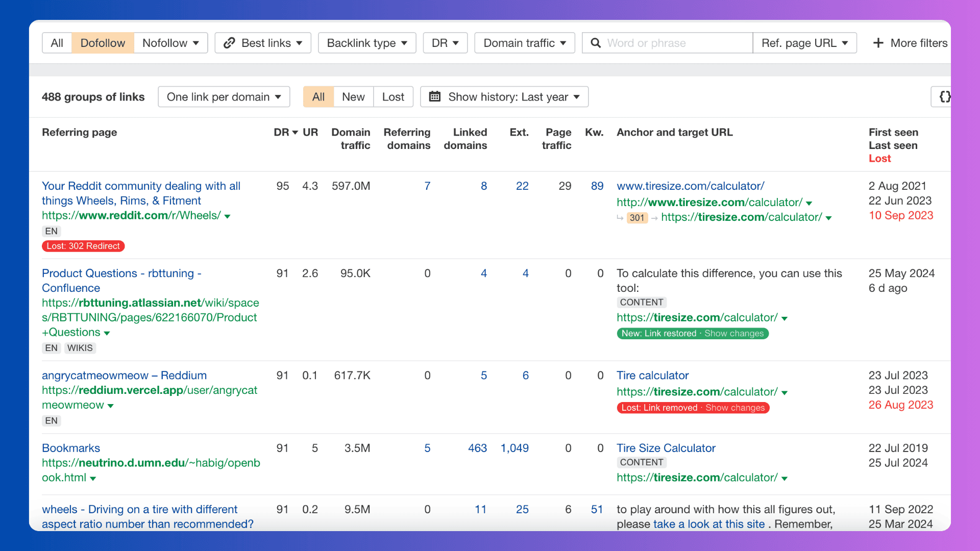Click the 301 redirect badge
Viewport: 980px width, 551px height.
pos(637,218)
